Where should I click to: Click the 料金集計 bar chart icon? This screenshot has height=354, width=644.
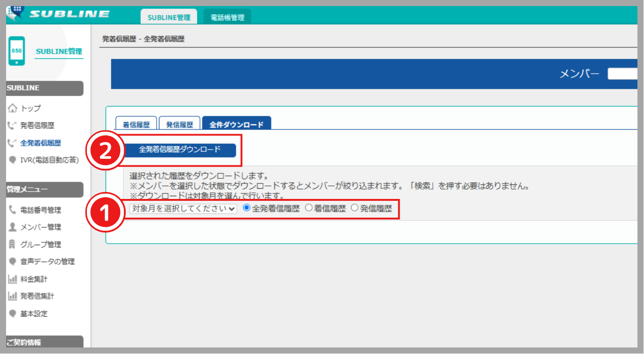[x=12, y=279]
